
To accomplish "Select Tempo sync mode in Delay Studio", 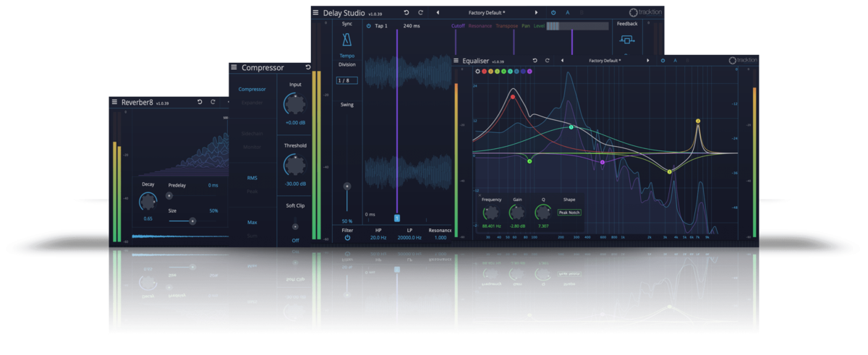I will 347,56.
